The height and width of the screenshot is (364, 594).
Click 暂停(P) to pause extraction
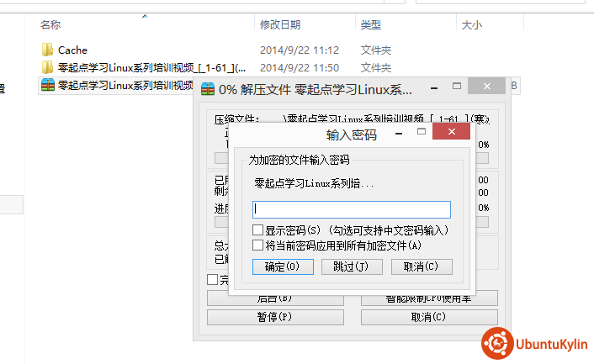coord(275,317)
